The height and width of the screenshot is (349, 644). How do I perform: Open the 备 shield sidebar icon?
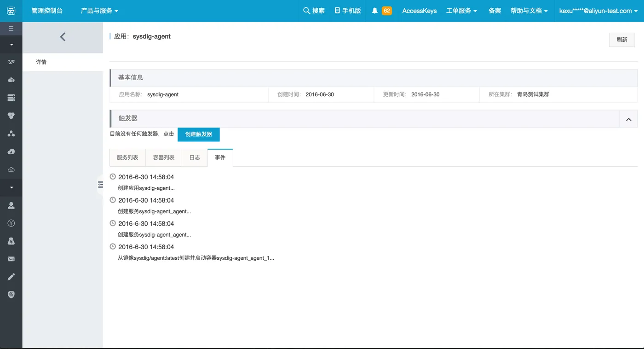coord(11,295)
